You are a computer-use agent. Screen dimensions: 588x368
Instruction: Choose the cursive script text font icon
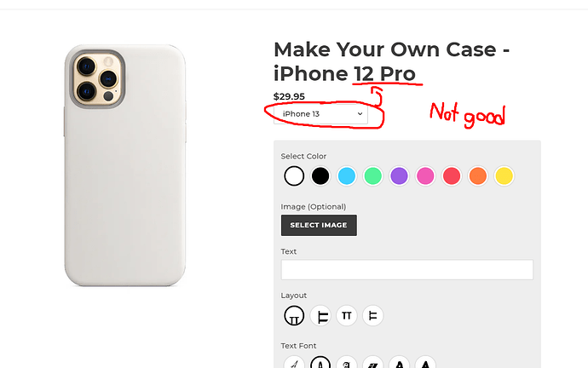coord(294,364)
